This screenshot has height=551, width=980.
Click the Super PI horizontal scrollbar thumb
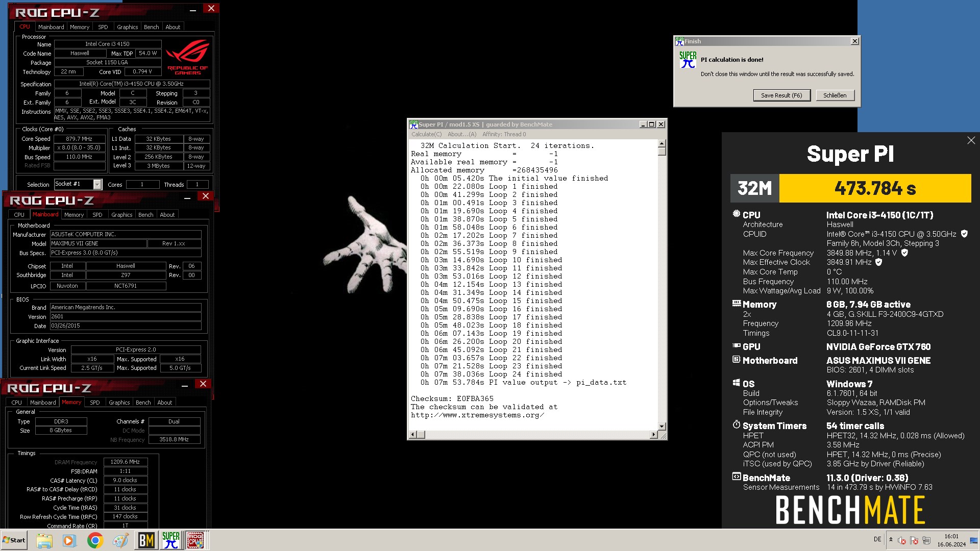(x=421, y=435)
